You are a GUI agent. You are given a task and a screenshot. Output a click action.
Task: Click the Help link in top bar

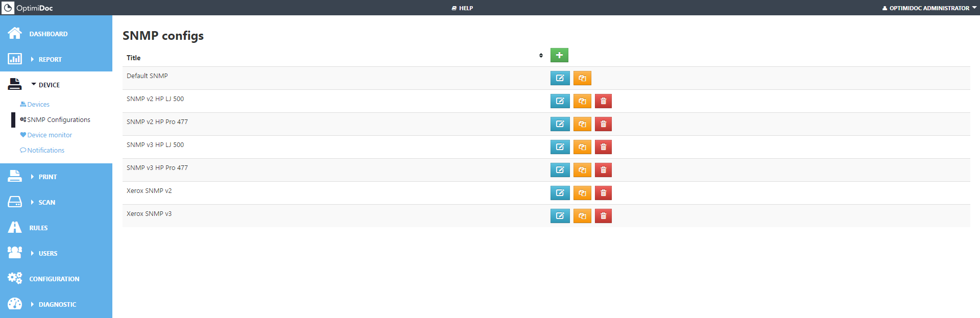pyautogui.click(x=463, y=8)
